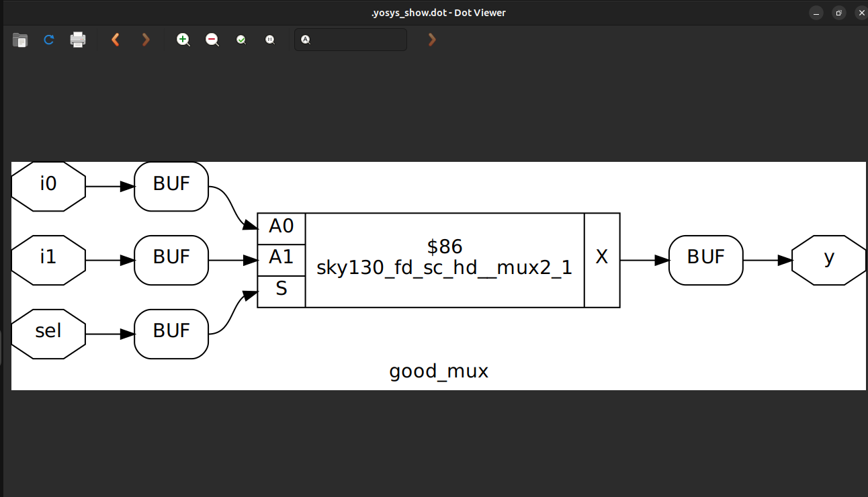Click the y output octagon

click(830, 260)
